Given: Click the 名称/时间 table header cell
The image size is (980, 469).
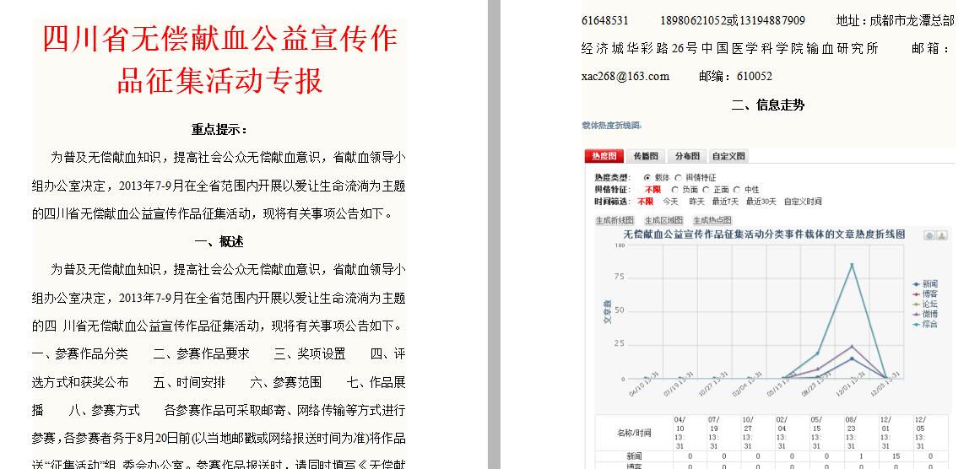Looking at the screenshot, I should point(634,433).
